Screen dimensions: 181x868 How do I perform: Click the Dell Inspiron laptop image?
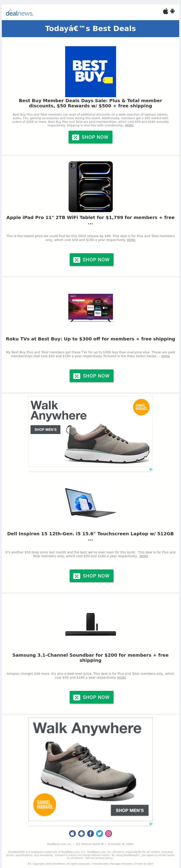pyautogui.click(x=90, y=502)
